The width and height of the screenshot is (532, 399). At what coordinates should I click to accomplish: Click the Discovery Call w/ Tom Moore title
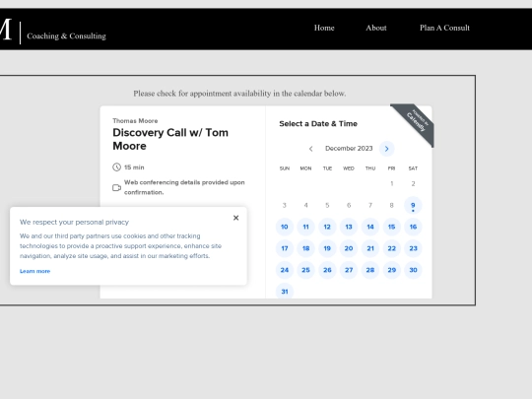click(x=170, y=139)
